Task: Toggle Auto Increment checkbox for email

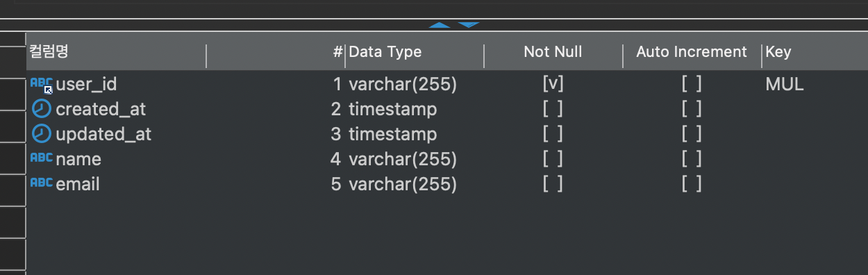Action: pos(692,184)
